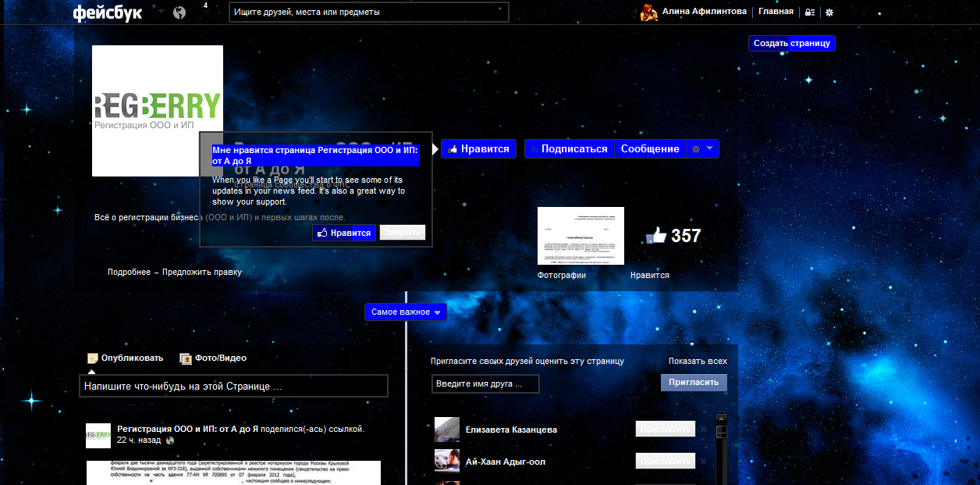Open the highlighted popup title link
This screenshot has width=980, height=485.
point(315,155)
